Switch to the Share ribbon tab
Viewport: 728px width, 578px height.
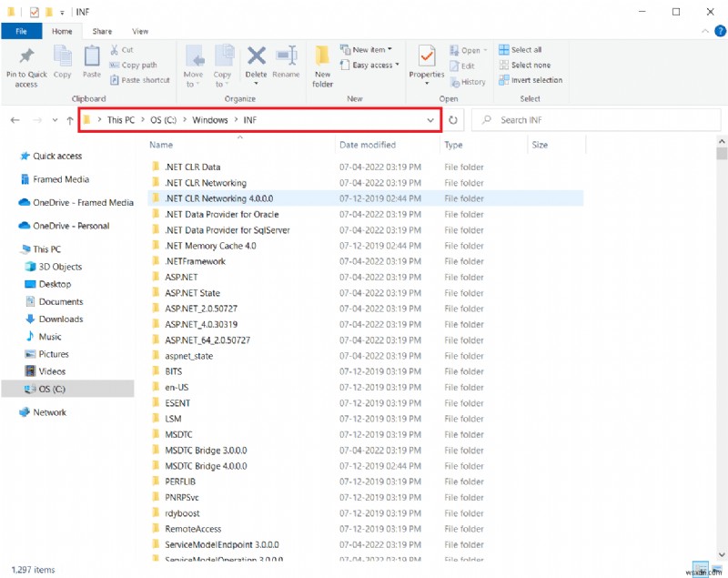(x=102, y=31)
